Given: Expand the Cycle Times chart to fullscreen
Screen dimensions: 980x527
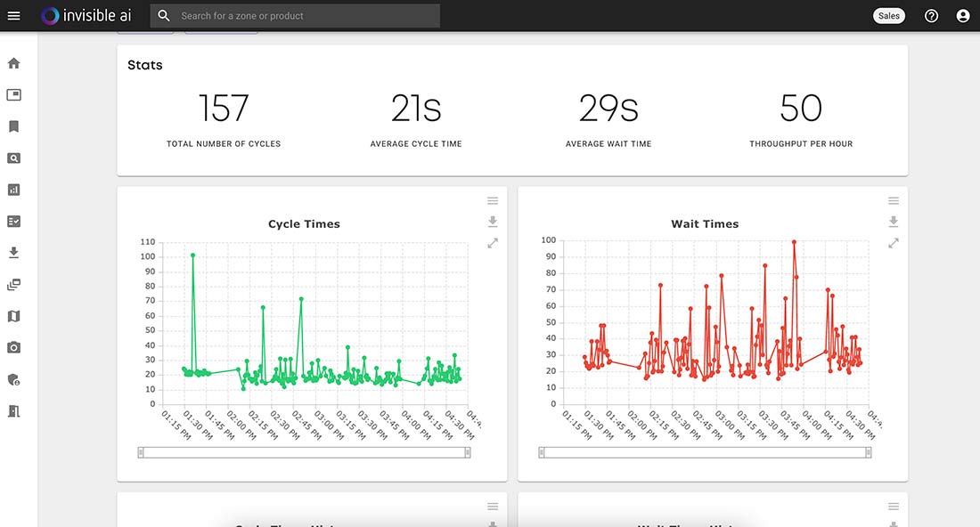Looking at the screenshot, I should (493, 243).
